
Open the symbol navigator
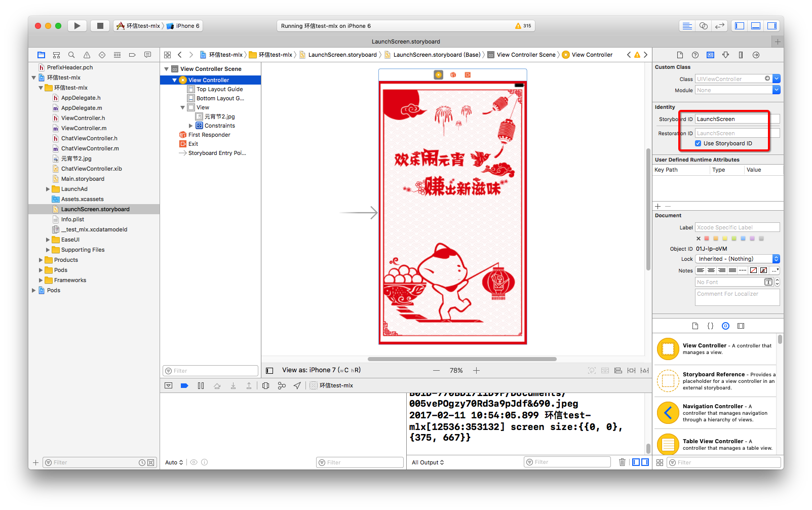pyautogui.click(x=56, y=55)
